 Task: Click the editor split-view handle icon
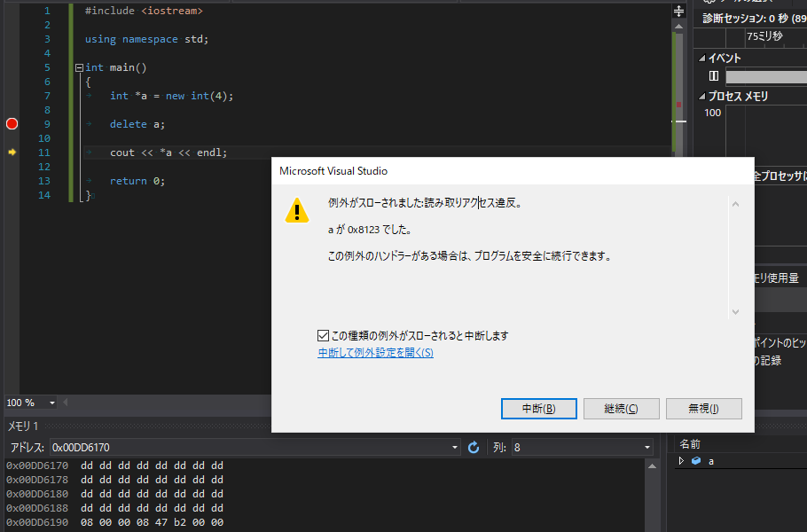tap(678, 11)
